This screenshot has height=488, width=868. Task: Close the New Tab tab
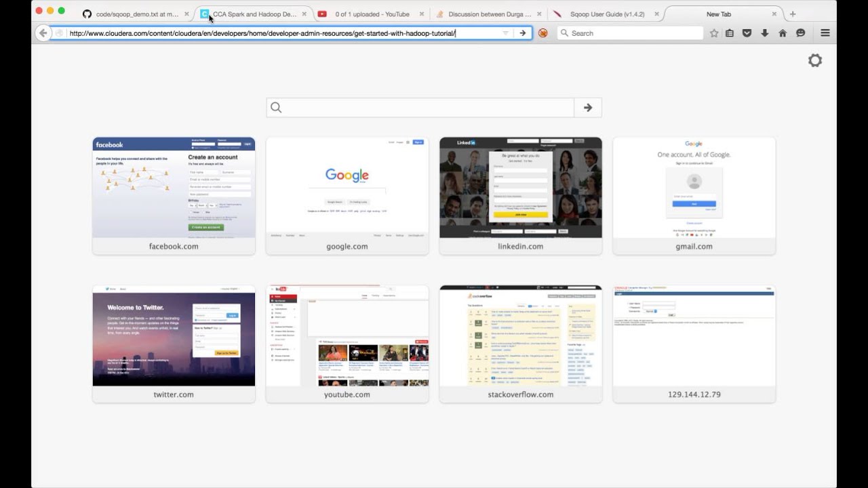pos(774,14)
